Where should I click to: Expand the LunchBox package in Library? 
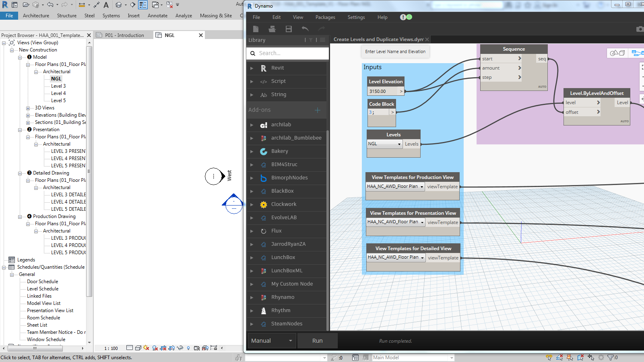coord(252,258)
